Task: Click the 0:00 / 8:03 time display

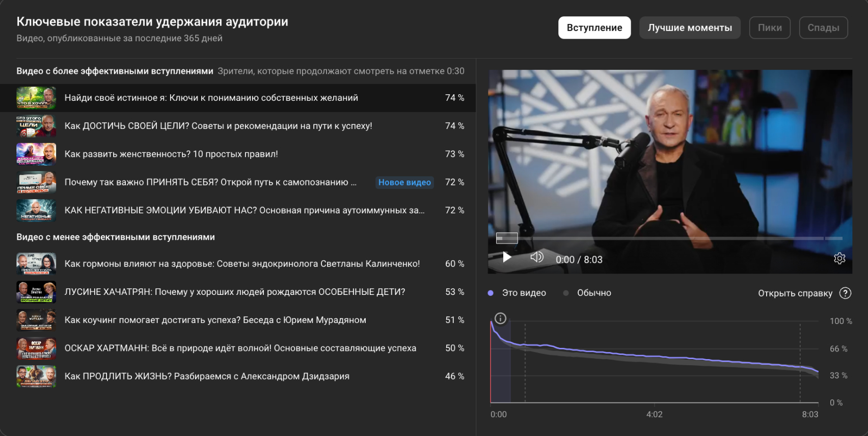Action: (579, 260)
